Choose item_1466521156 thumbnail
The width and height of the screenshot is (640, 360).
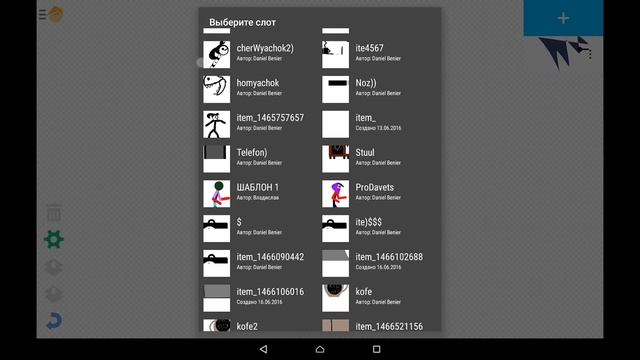coord(336,325)
